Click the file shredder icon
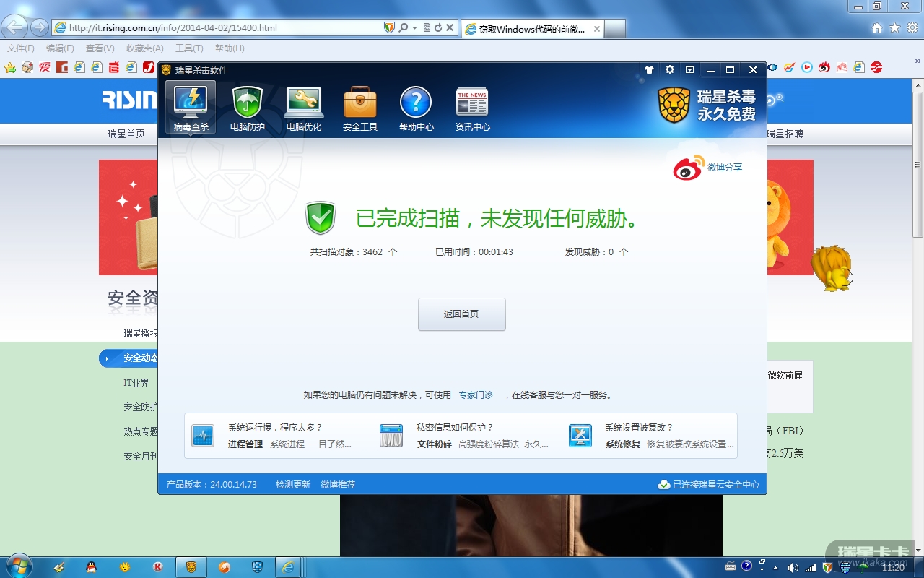Screen dimensions: 924x578 pos(391,436)
